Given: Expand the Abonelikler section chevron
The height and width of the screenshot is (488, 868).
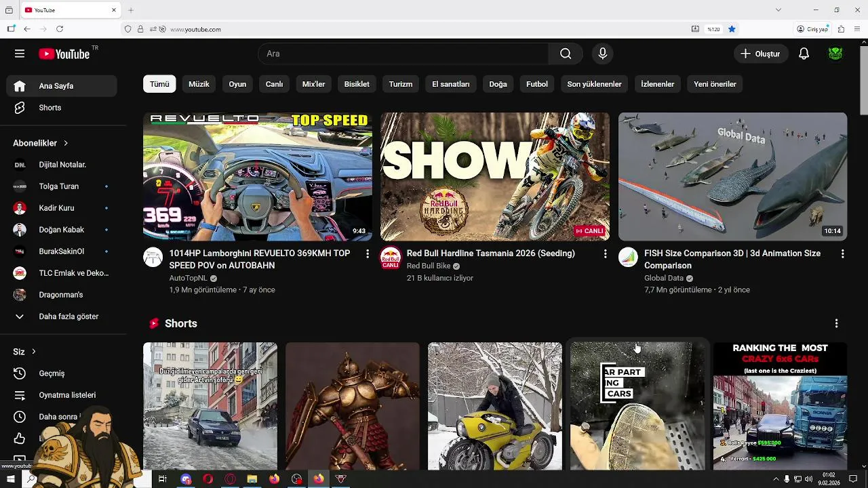Looking at the screenshot, I should (66, 143).
